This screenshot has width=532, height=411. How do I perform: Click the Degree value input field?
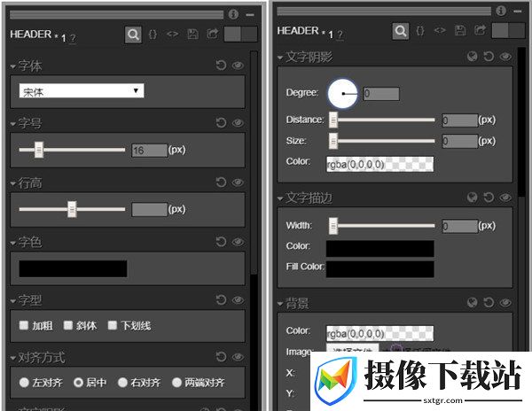381,94
